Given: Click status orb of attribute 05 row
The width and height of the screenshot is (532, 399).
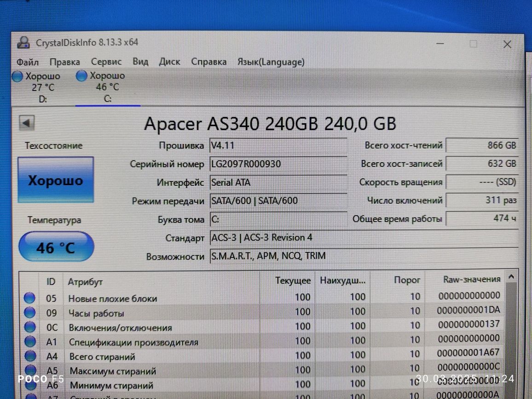Looking at the screenshot, I should tap(29, 297).
